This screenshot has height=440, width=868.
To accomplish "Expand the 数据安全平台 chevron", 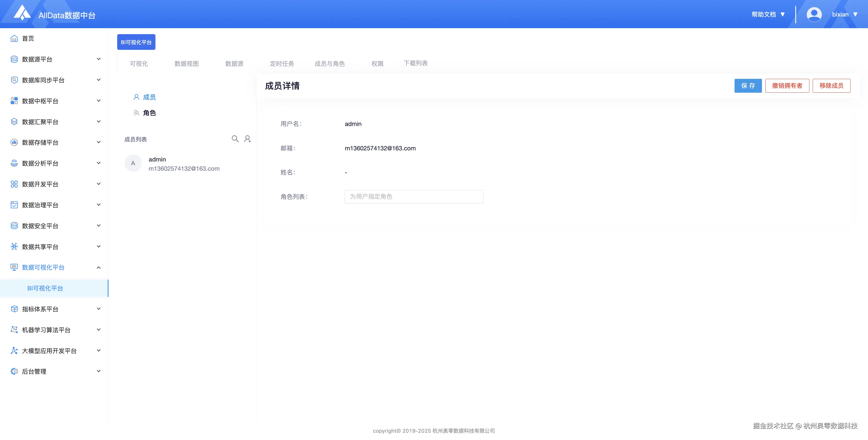I will pos(99,226).
